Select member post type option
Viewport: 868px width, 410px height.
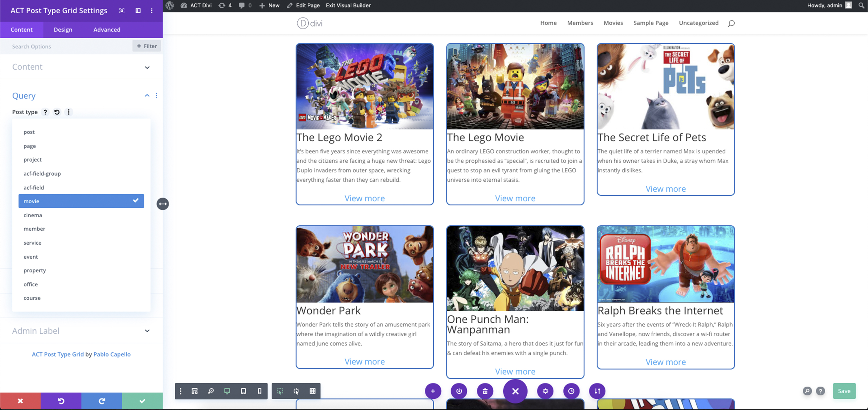[81, 228]
